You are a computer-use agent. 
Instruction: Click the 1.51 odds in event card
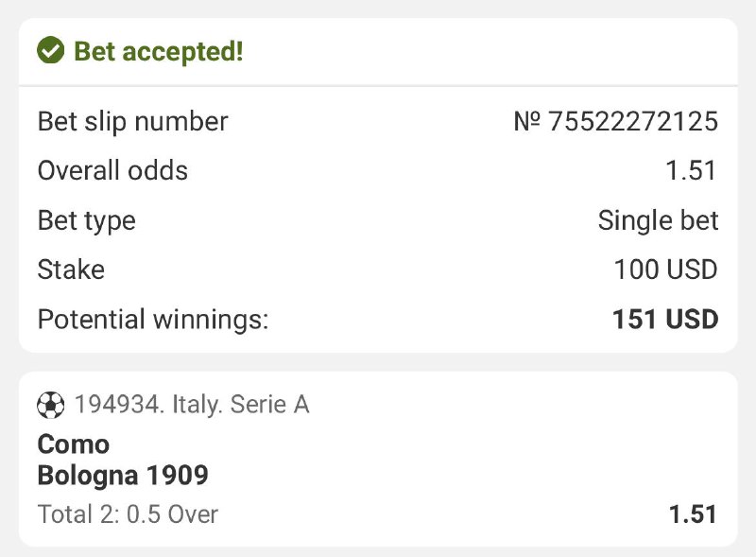(692, 514)
